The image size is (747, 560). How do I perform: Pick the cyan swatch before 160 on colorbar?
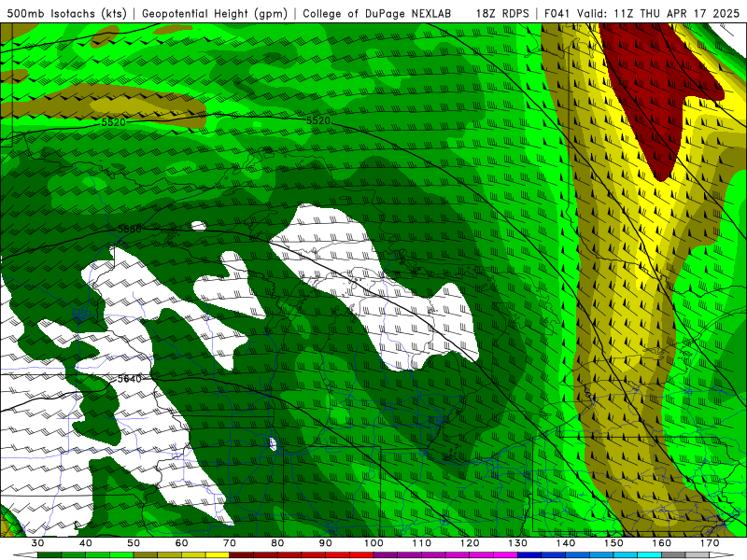(650, 555)
